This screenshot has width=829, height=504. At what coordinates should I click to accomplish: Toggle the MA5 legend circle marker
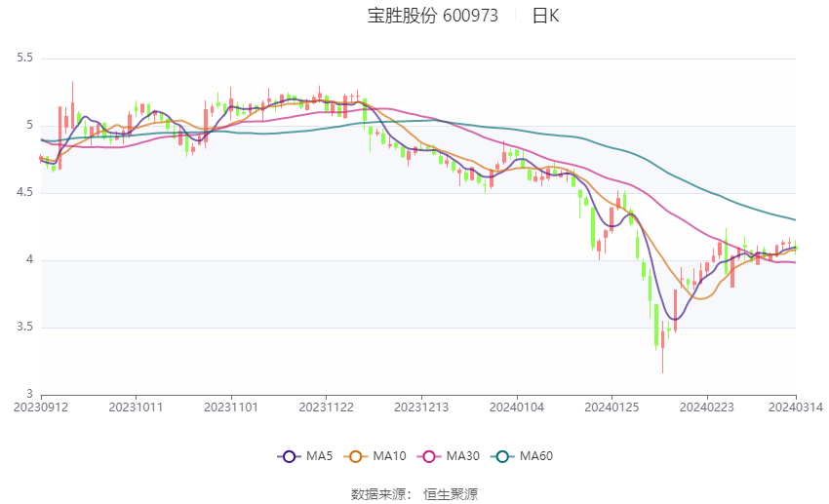tap(289, 455)
